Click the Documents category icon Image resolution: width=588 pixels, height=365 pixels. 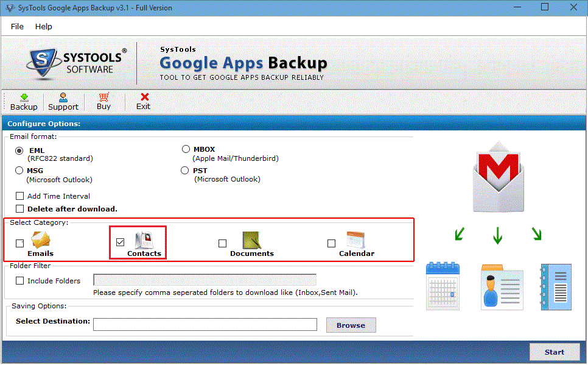click(252, 238)
